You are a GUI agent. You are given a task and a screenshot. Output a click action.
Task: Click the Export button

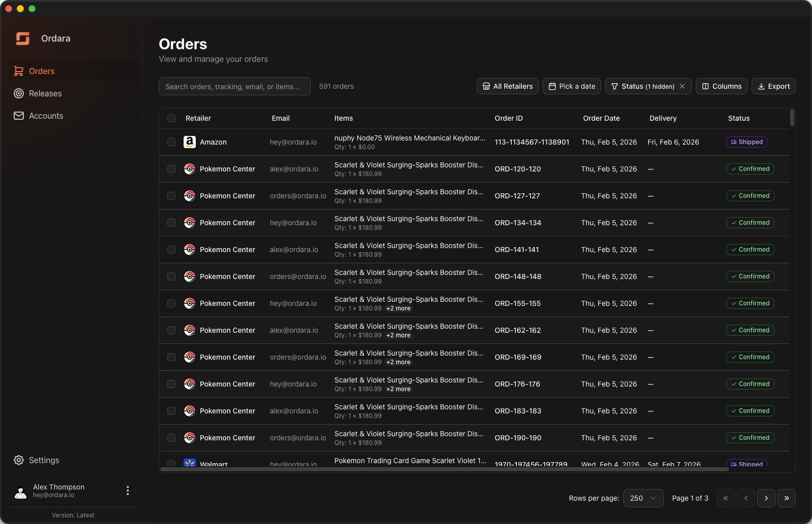[773, 86]
